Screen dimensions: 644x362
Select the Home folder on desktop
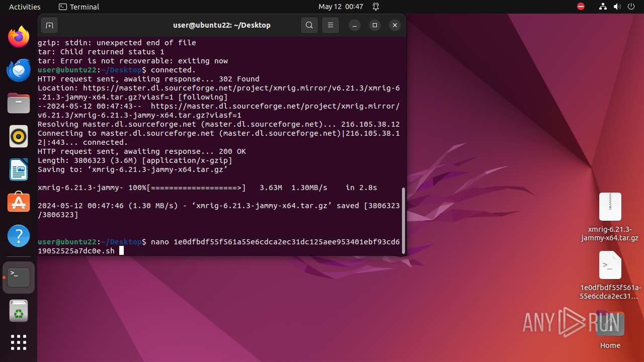(x=610, y=330)
